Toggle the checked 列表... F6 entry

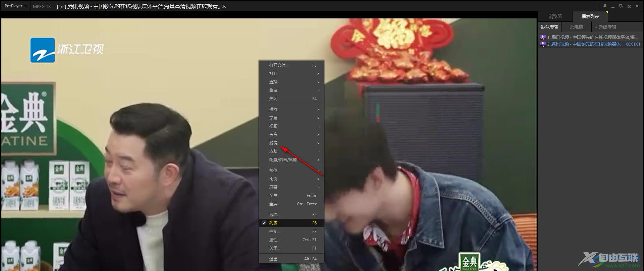click(291, 223)
